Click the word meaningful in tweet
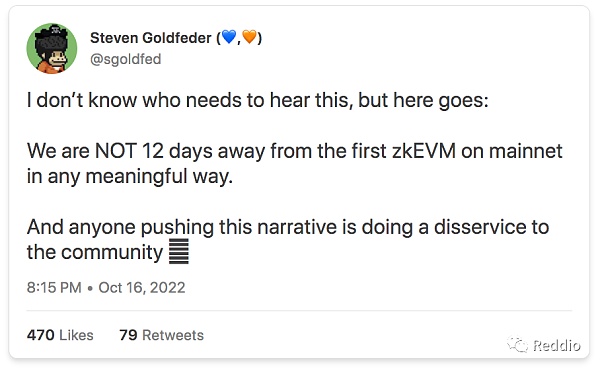Image resolution: width=600 pixels, height=370 pixels. [136, 176]
